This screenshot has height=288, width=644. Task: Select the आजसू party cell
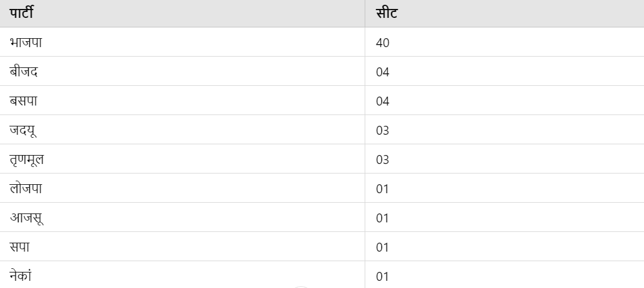(x=183, y=217)
